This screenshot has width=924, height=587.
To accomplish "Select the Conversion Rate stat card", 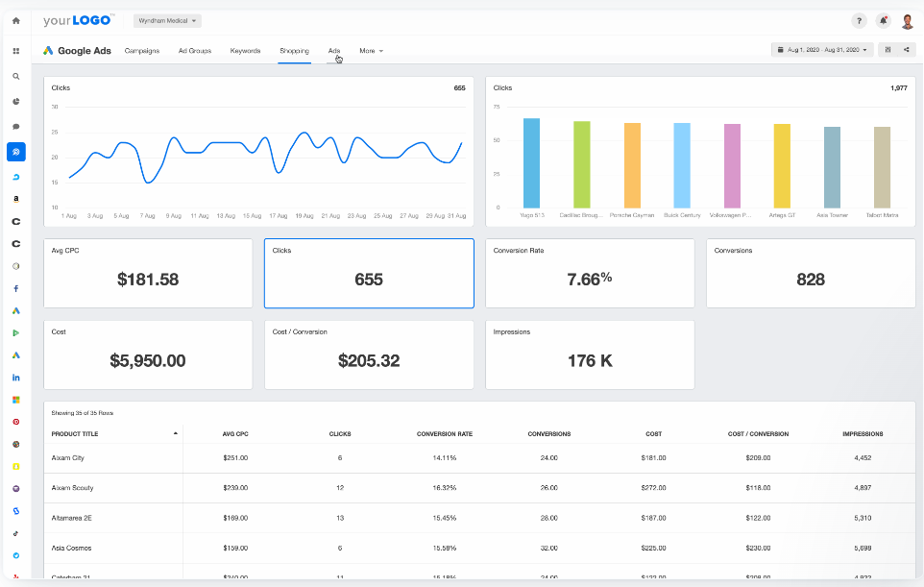I will coord(590,273).
